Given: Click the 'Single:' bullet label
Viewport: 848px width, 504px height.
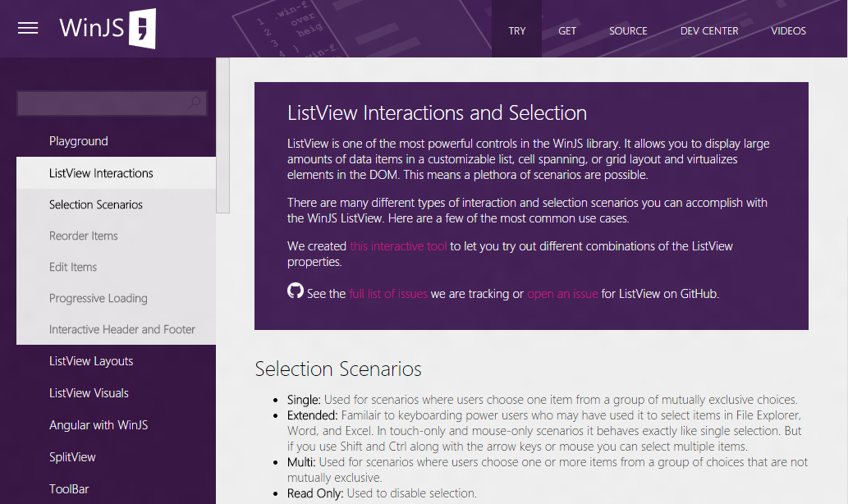Looking at the screenshot, I should tap(304, 400).
